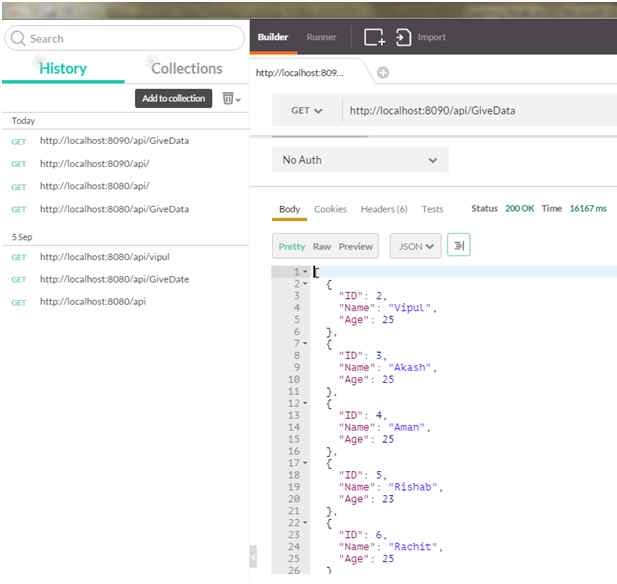Viewport: 617px width, 584px height.
Task: Collapse the sidebar with the left arrow
Action: point(253,556)
